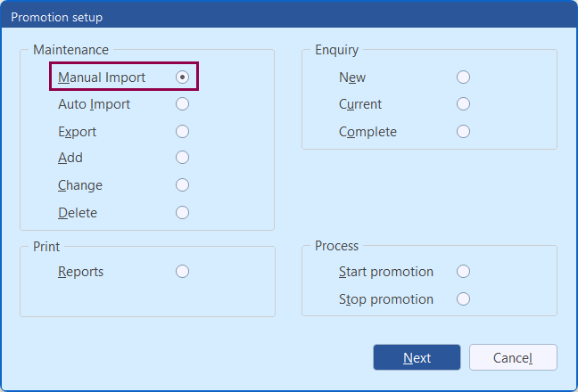Select the Manual Import radio button

click(182, 78)
